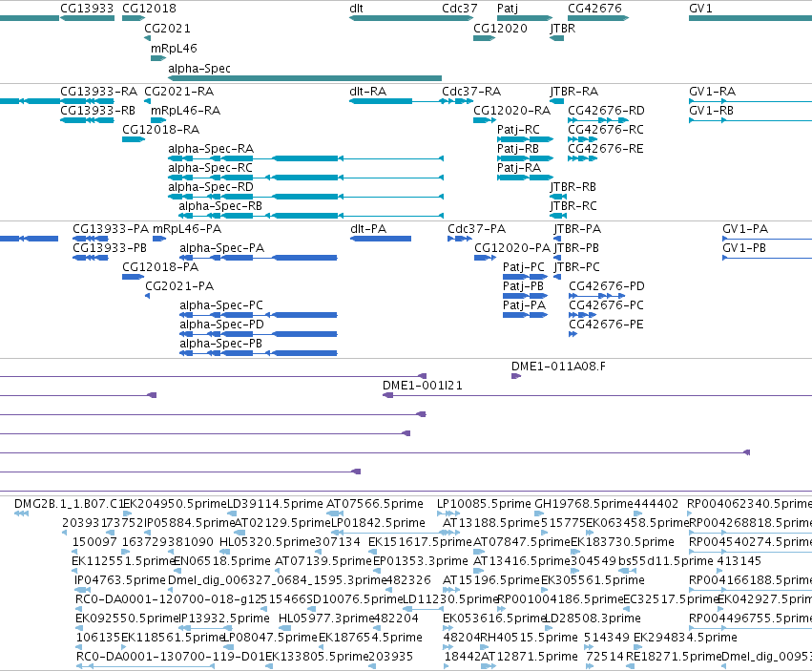
Task: Click the CG12020 gene label
Action: 500,28
